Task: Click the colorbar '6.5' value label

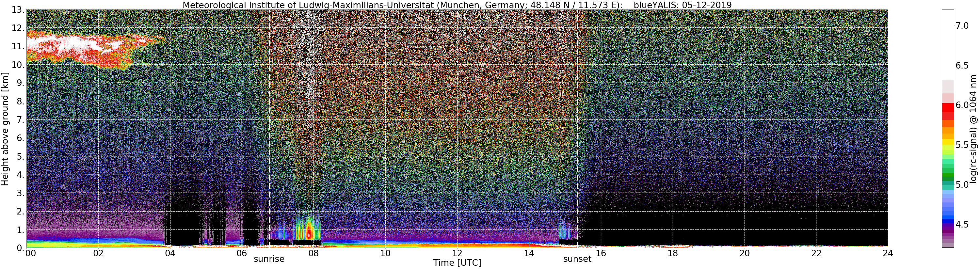Action: pyautogui.click(x=962, y=65)
